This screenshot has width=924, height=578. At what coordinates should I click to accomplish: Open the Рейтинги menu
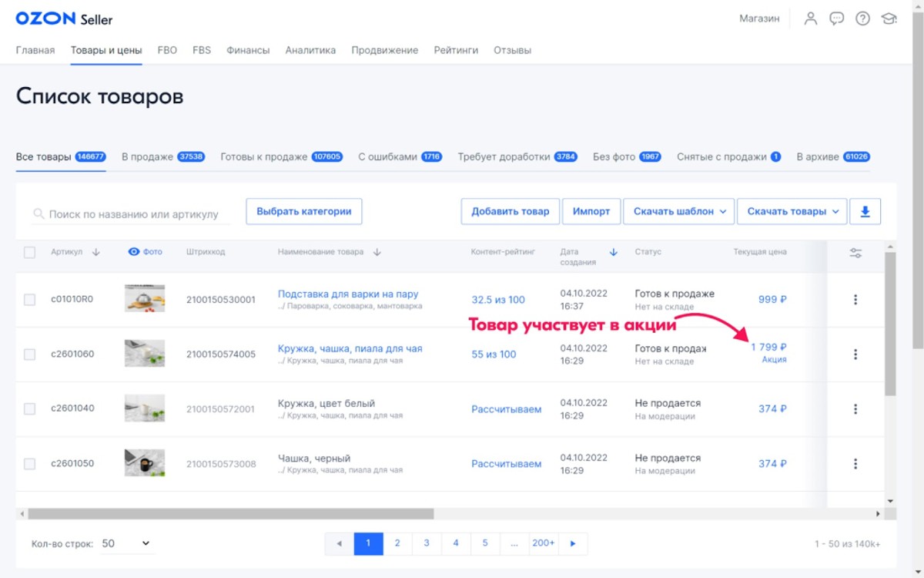(456, 50)
